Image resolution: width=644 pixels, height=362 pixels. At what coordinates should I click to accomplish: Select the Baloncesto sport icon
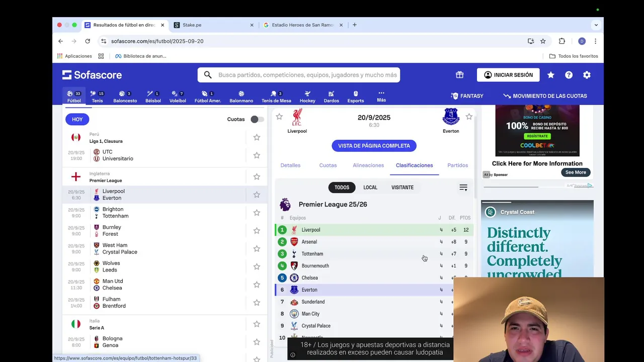point(125,97)
